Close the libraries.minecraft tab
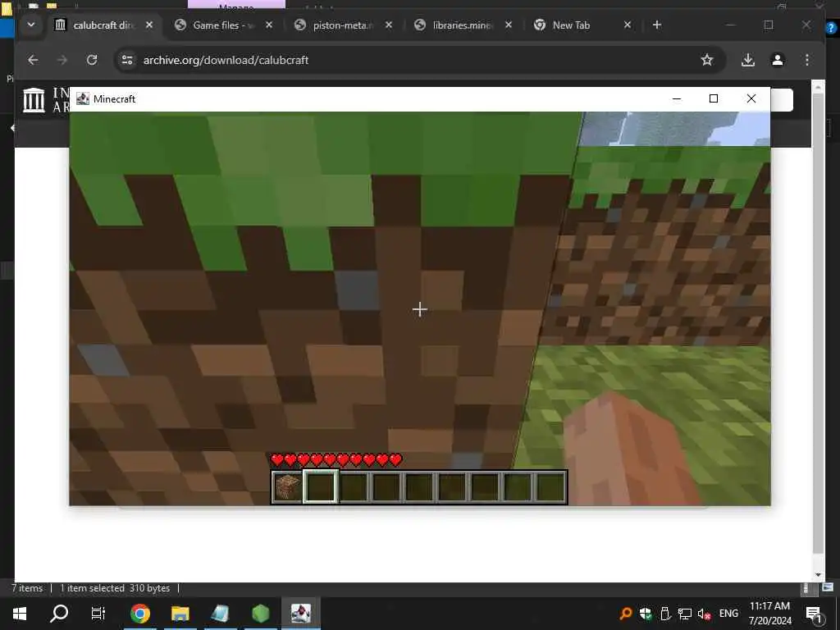Screen dimensions: 840x630 point(509,25)
